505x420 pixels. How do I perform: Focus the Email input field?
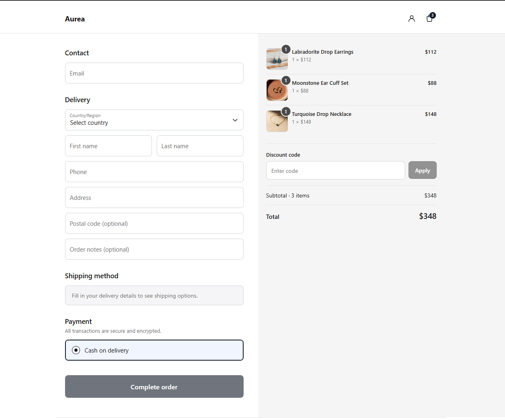[x=154, y=73]
